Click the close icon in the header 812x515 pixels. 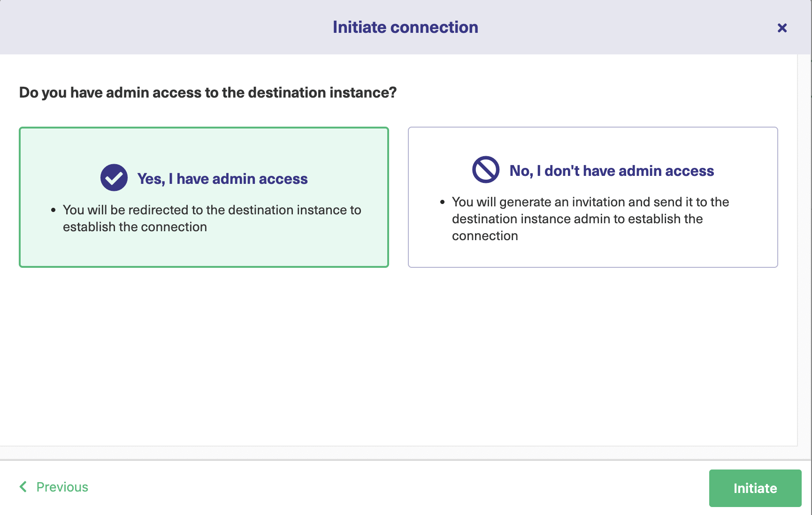782,28
